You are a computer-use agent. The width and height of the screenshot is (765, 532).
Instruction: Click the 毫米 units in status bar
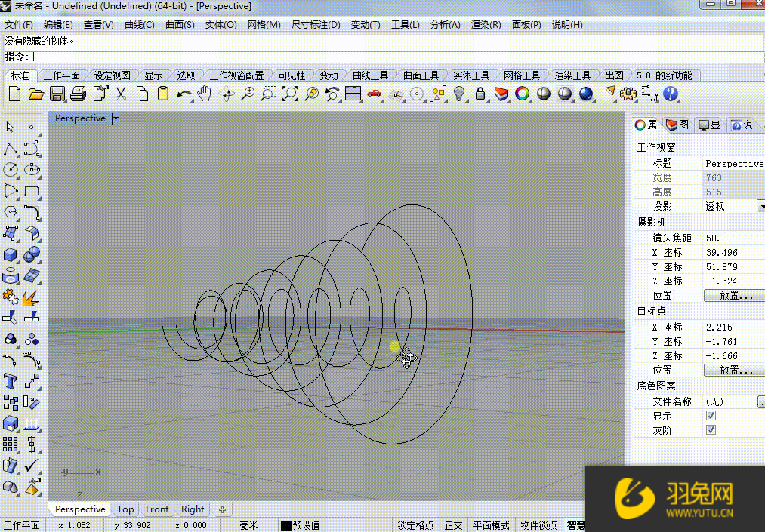pos(248,525)
